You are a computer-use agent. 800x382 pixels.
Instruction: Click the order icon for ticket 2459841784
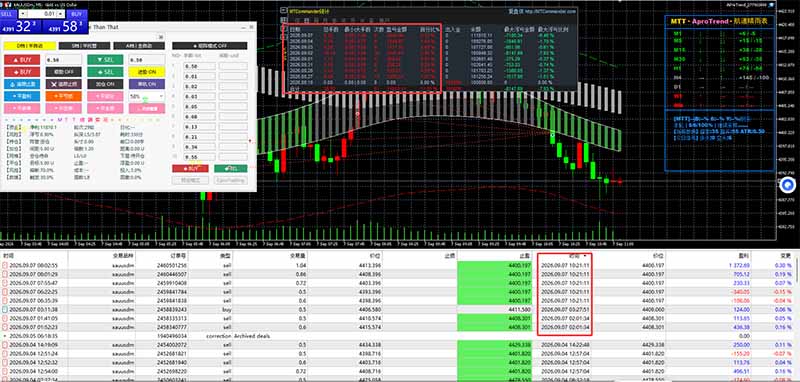click(x=5, y=292)
